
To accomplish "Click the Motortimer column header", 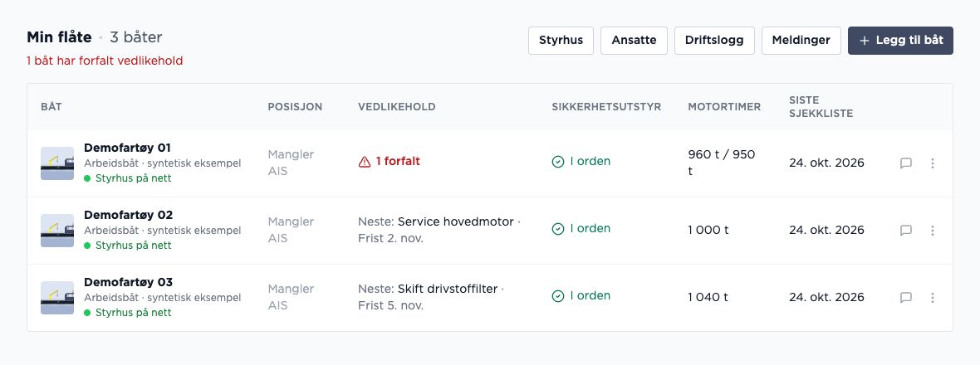I will [x=724, y=107].
